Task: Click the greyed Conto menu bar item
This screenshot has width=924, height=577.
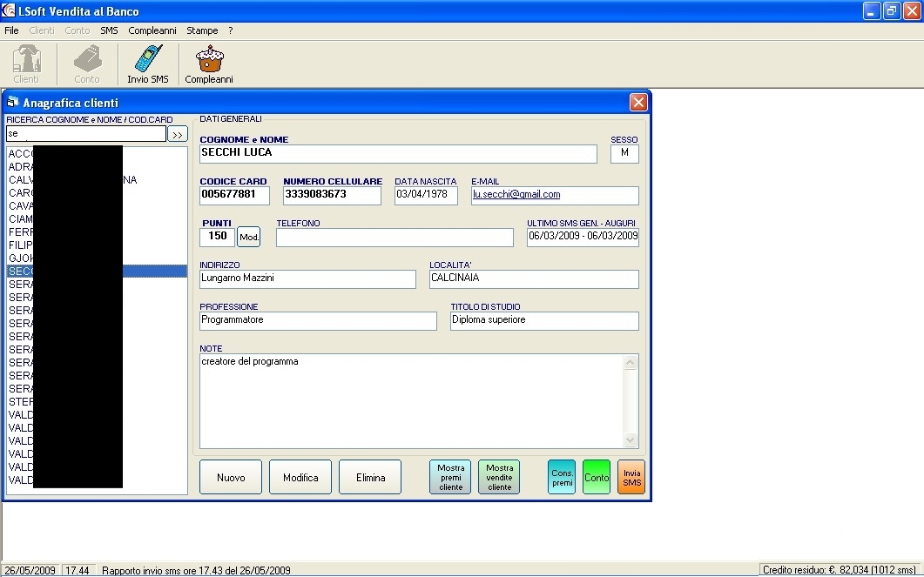Action: tap(78, 30)
